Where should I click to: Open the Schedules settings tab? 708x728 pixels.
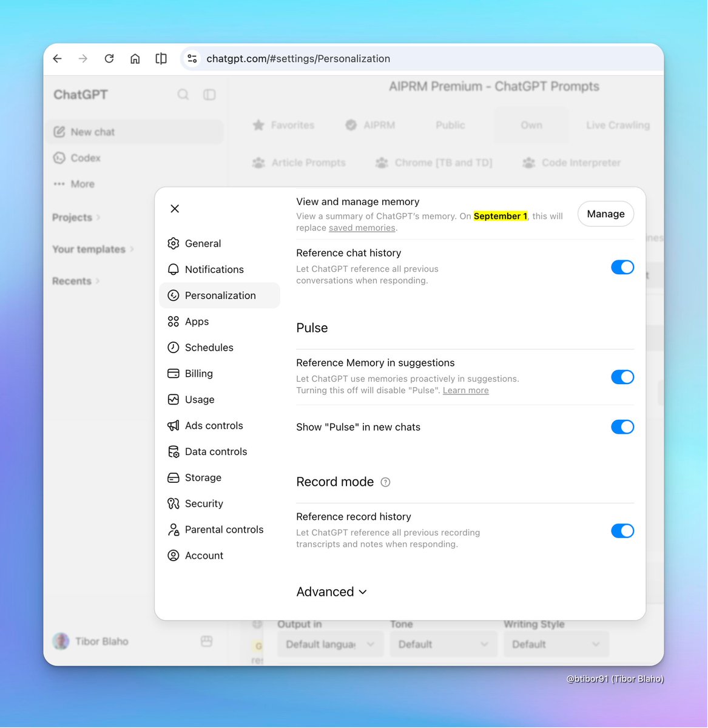pos(220,348)
